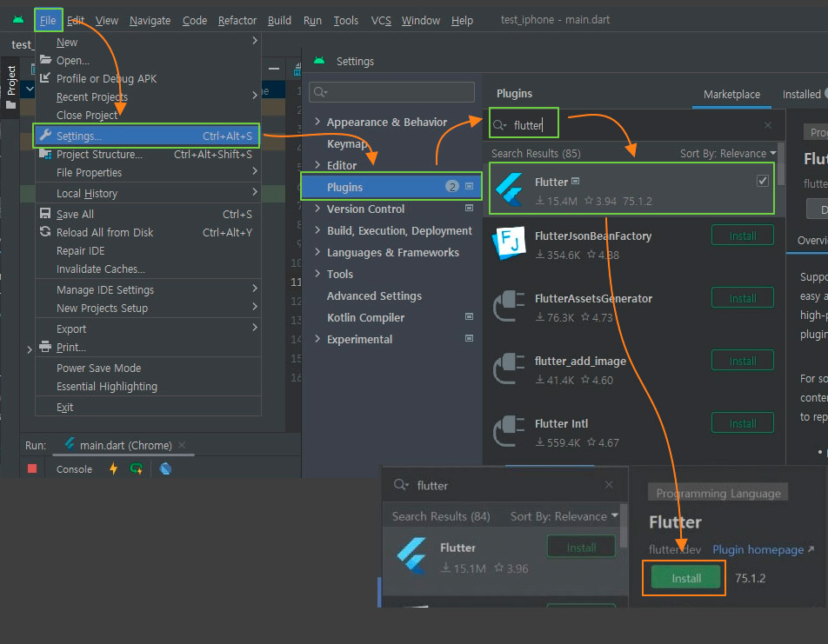Expand the Editor settings node
Screen dimensions: 828x644
[317, 165]
